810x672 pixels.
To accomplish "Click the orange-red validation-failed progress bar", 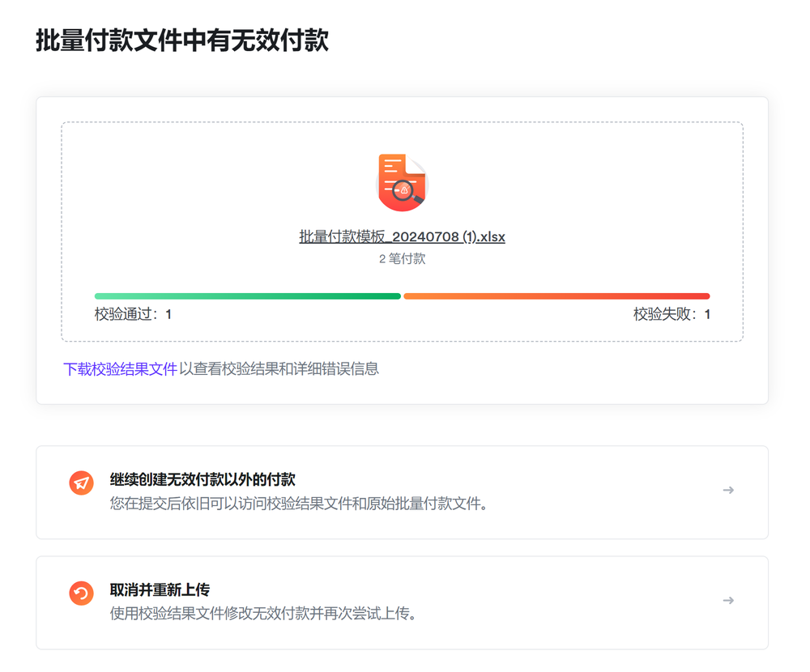I will tap(556, 296).
